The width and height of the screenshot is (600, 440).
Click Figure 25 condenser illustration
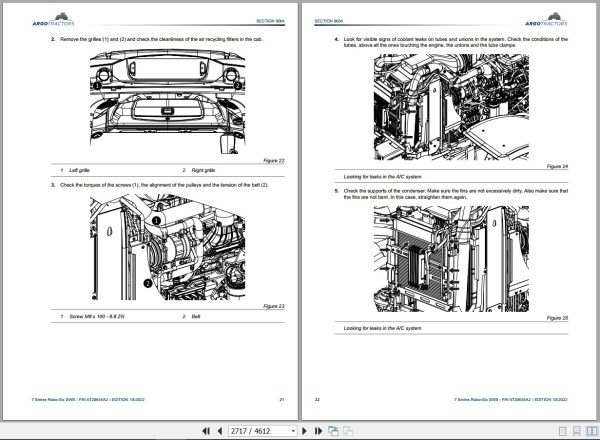tap(452, 259)
